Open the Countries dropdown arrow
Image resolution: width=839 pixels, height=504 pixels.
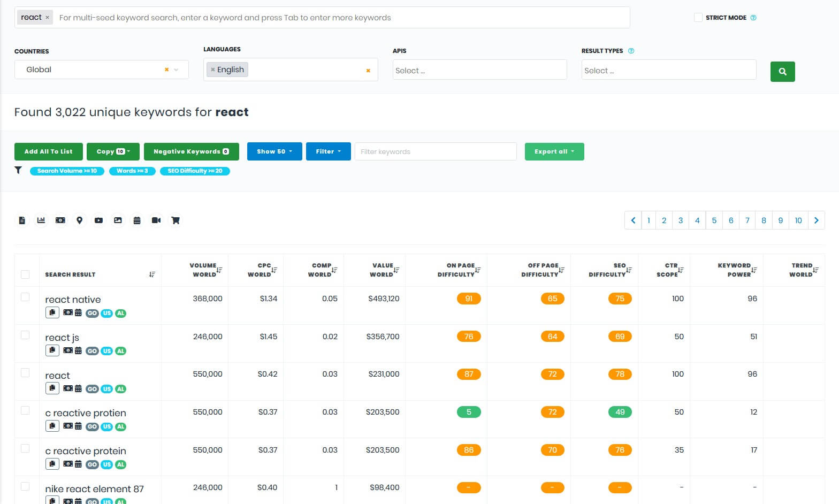pyautogui.click(x=177, y=70)
